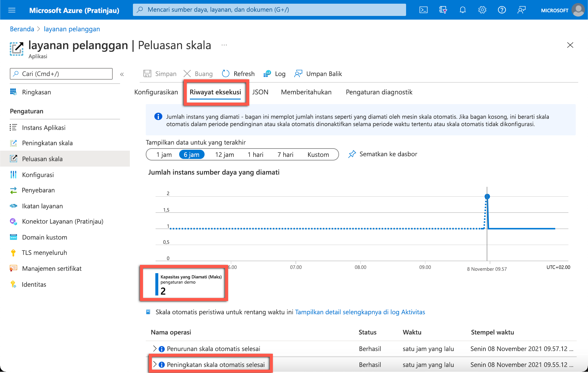The image size is (588, 373).
Task: Click the Cari (Cmd+/) sidebar search field
Action: click(61, 74)
